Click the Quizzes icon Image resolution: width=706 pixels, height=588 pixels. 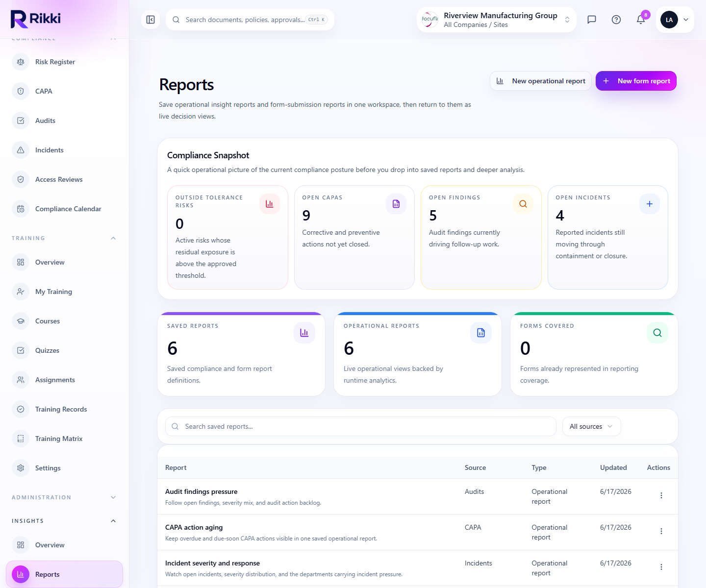[21, 350]
